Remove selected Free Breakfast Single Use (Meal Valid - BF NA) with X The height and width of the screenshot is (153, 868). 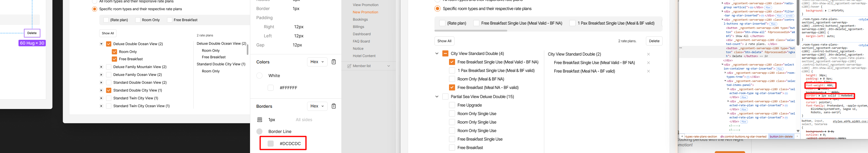pyautogui.click(x=648, y=63)
